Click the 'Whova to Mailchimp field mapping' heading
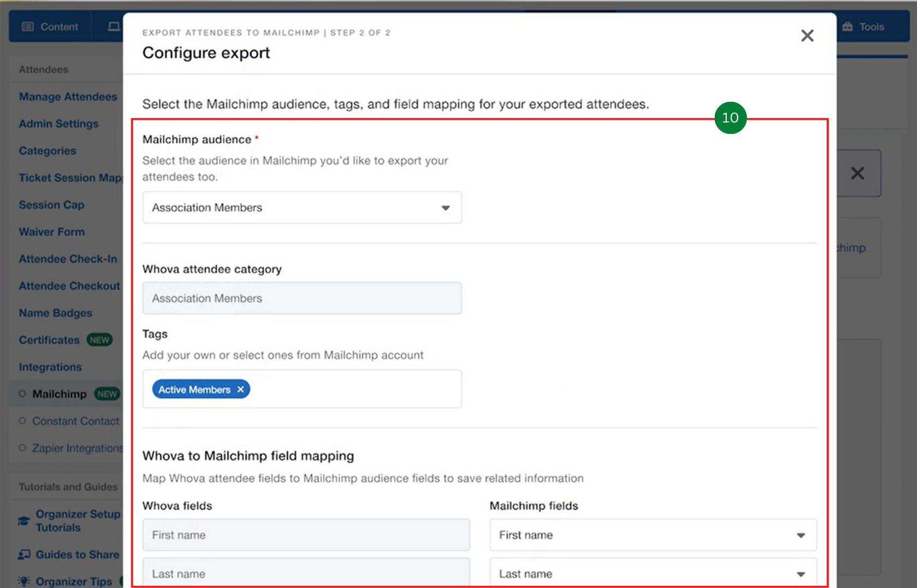 pyautogui.click(x=248, y=456)
